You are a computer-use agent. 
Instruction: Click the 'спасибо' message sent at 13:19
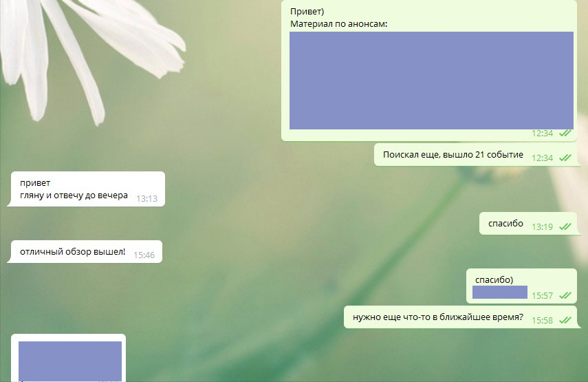click(505, 224)
